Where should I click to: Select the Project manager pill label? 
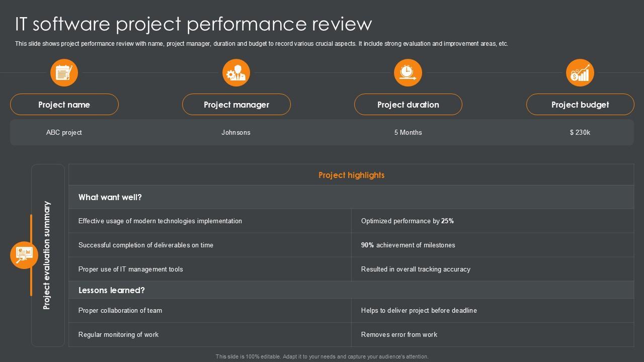coord(236,105)
